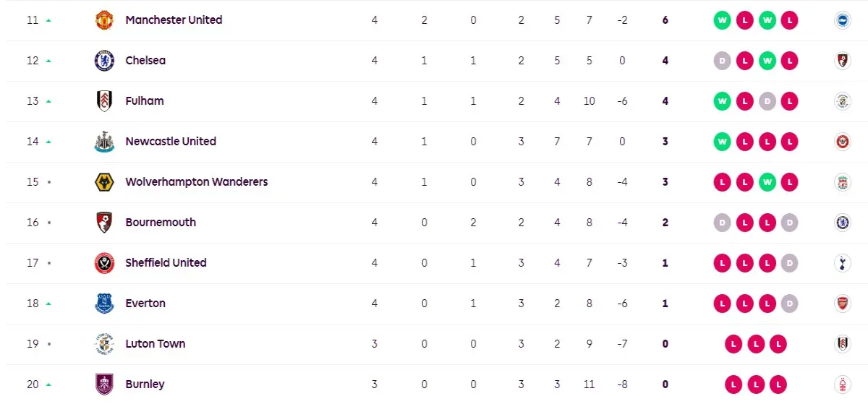Select the Wolverhampton Wanderers team name
868x404 pixels.
tap(196, 182)
